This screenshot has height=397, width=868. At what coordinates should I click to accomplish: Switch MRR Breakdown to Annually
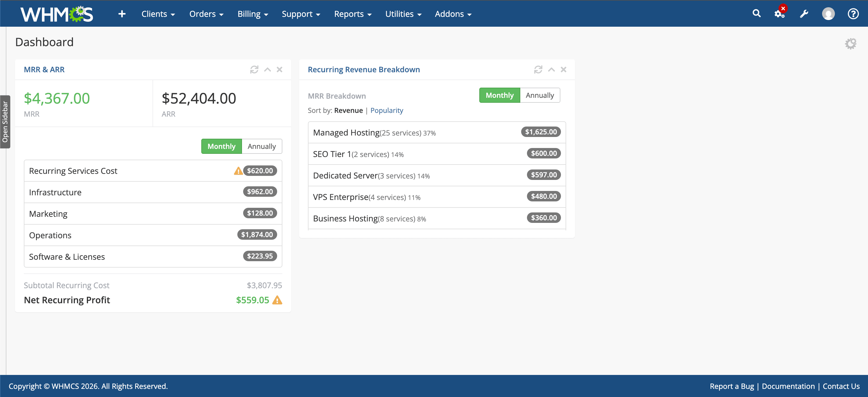click(540, 95)
